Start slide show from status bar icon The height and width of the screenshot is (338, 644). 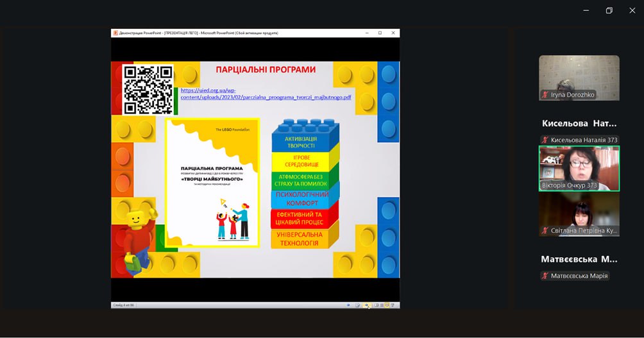point(393,305)
